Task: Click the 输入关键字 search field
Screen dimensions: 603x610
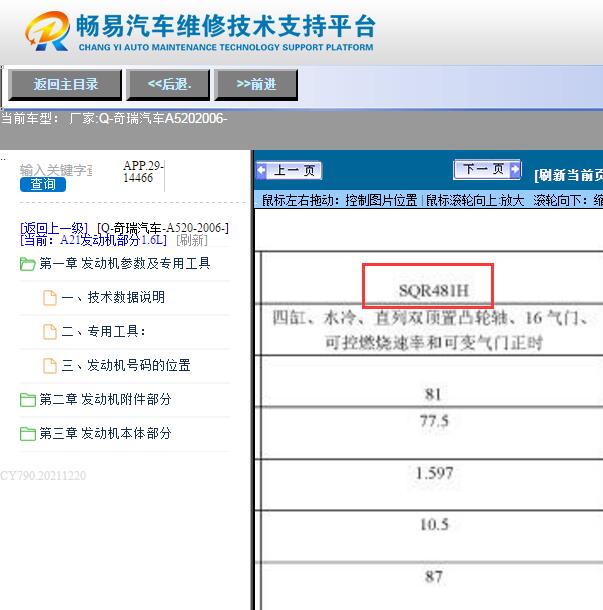Action: click(56, 170)
